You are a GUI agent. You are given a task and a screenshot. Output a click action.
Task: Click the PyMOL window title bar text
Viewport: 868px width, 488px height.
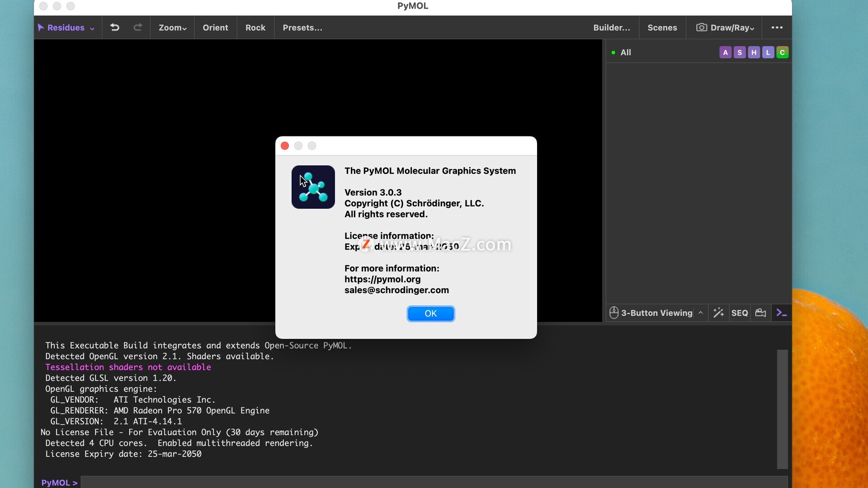coord(413,6)
